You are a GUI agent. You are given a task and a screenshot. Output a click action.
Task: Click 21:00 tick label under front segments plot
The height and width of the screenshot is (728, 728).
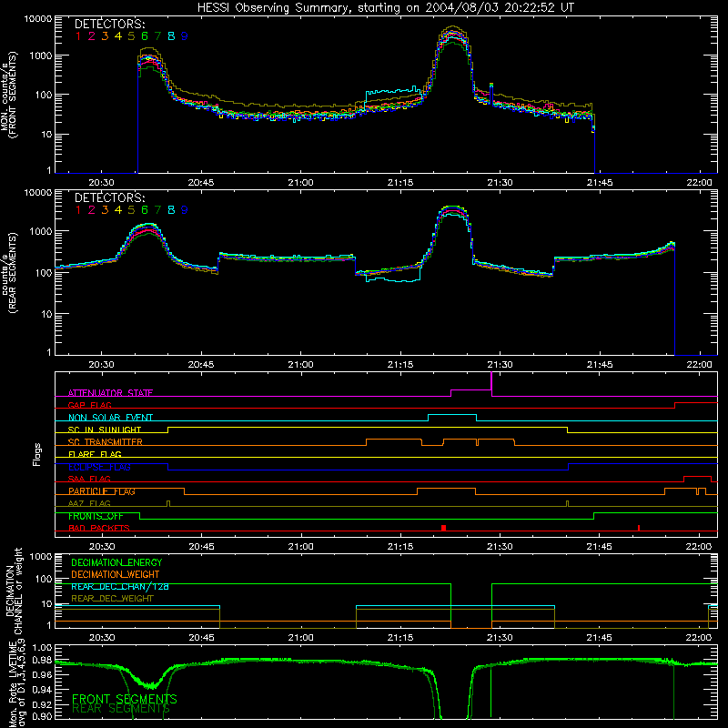point(300,183)
